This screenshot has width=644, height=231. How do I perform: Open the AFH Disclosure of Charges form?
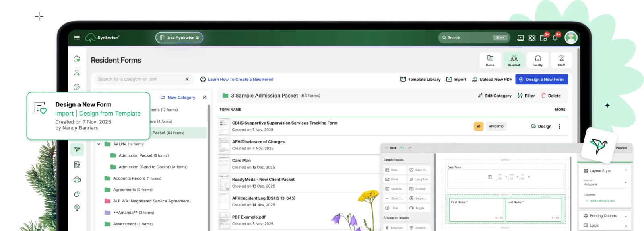tap(258, 142)
